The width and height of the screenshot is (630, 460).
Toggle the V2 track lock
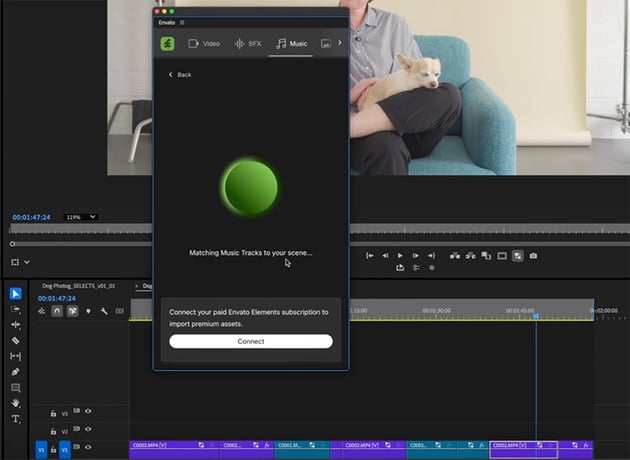point(53,431)
